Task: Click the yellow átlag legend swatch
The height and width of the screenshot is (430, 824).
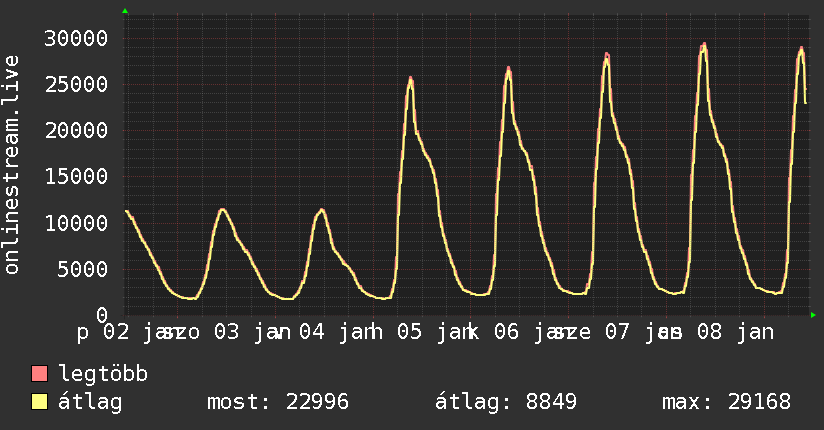Action: tap(39, 402)
